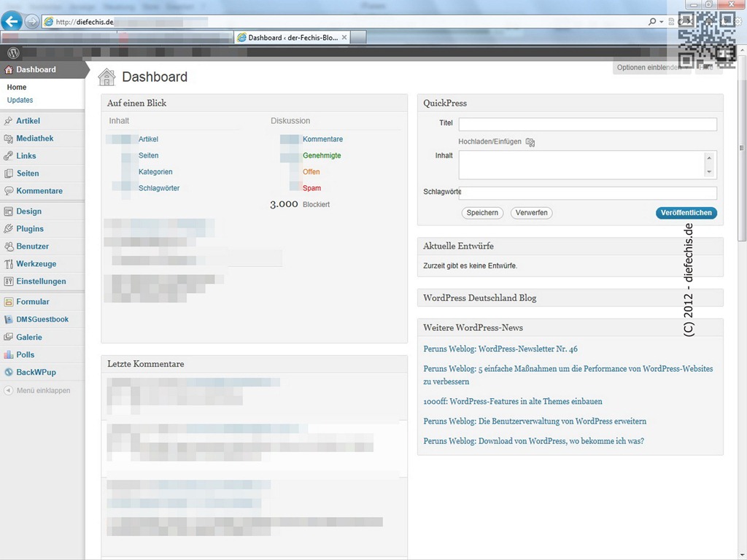This screenshot has width=747, height=560.
Task: Collapse the Auf einen Blick widget header
Action: (255, 103)
